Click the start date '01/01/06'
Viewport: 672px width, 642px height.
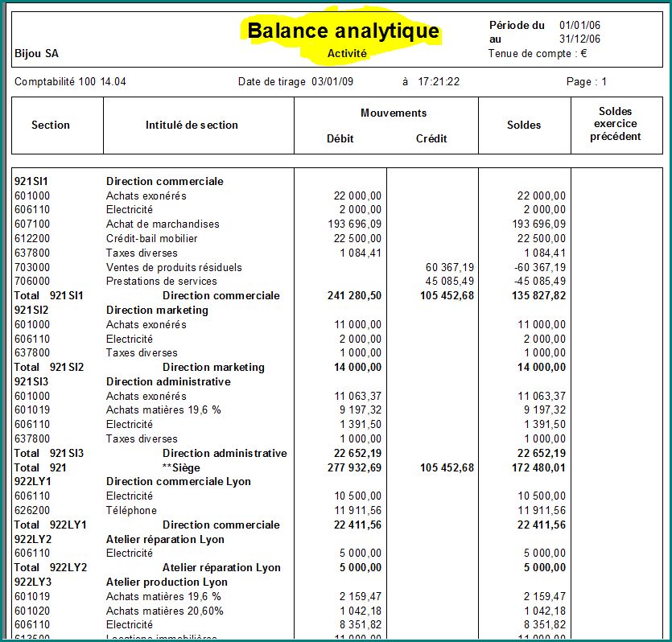point(579,25)
